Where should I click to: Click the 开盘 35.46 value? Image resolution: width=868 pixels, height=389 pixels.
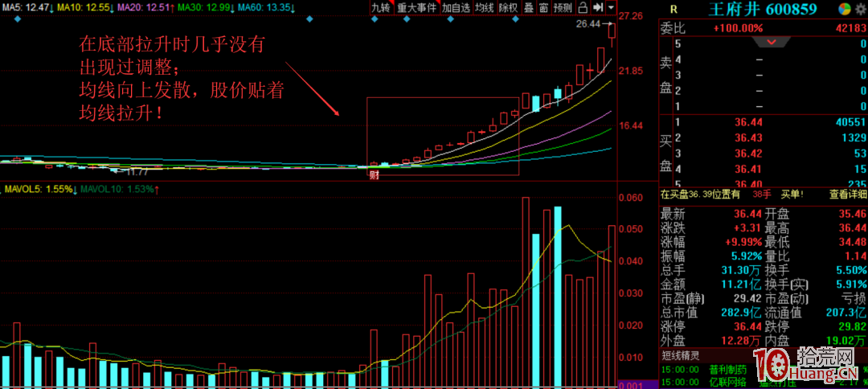click(x=853, y=214)
